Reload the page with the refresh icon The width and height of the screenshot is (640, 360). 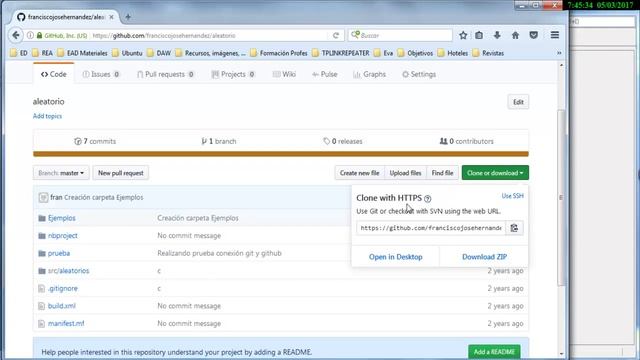pos(336,36)
